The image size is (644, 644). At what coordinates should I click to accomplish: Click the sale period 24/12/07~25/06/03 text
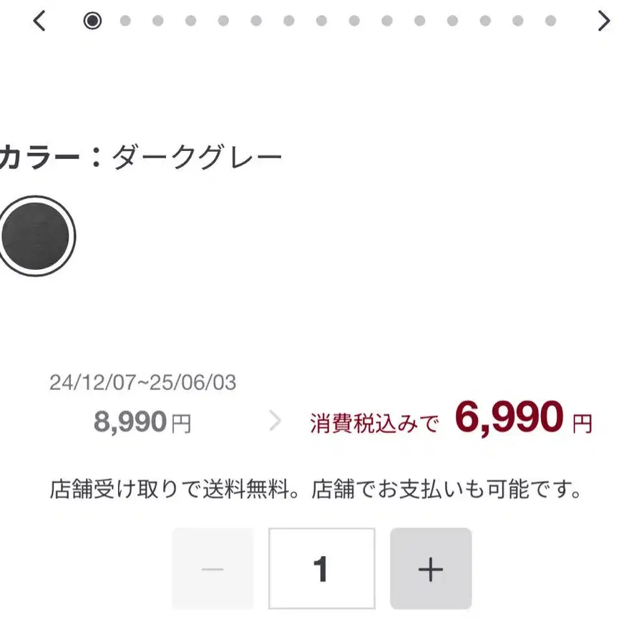(x=142, y=383)
